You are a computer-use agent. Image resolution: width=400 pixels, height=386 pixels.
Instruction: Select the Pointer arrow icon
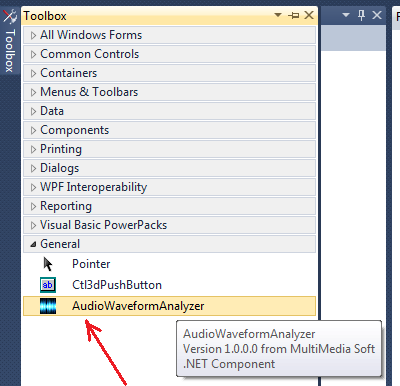point(48,264)
